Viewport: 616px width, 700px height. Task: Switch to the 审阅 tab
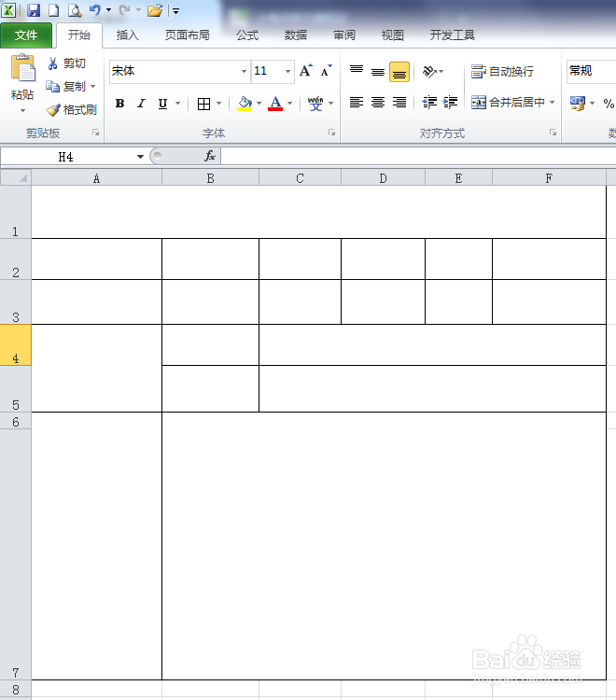pyautogui.click(x=344, y=35)
